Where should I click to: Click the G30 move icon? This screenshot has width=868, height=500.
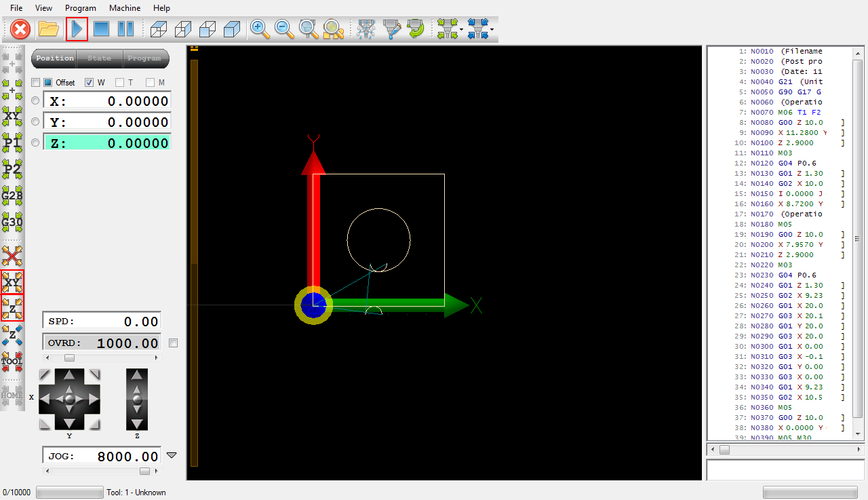point(12,221)
